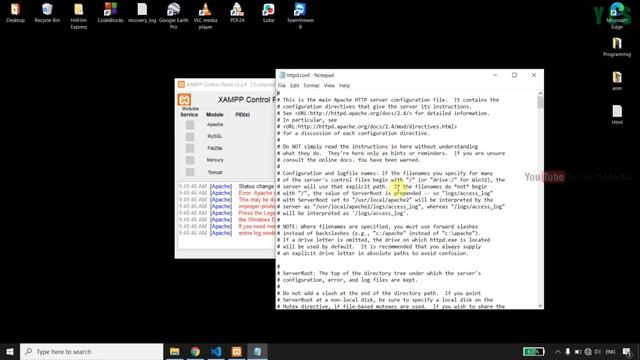Screen dimensions: 640x360
Task: Click the 'Mercury' module label
Action: (x=215, y=160)
